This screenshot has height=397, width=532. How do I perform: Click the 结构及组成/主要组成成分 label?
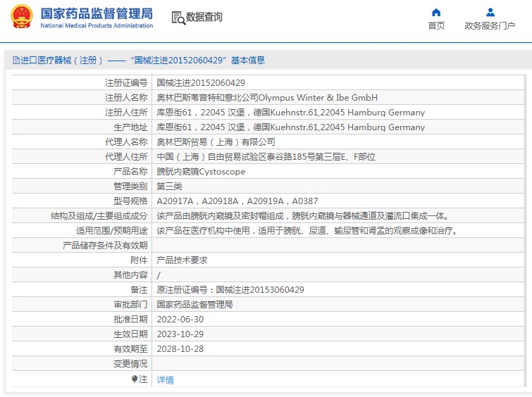[x=99, y=216]
